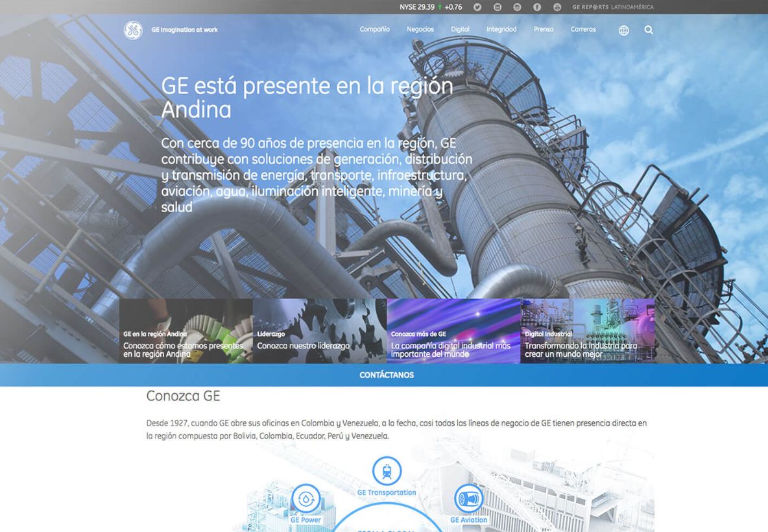Screen dimensions: 768x532
Task: Open the Facebook social icon
Action: click(537, 7)
